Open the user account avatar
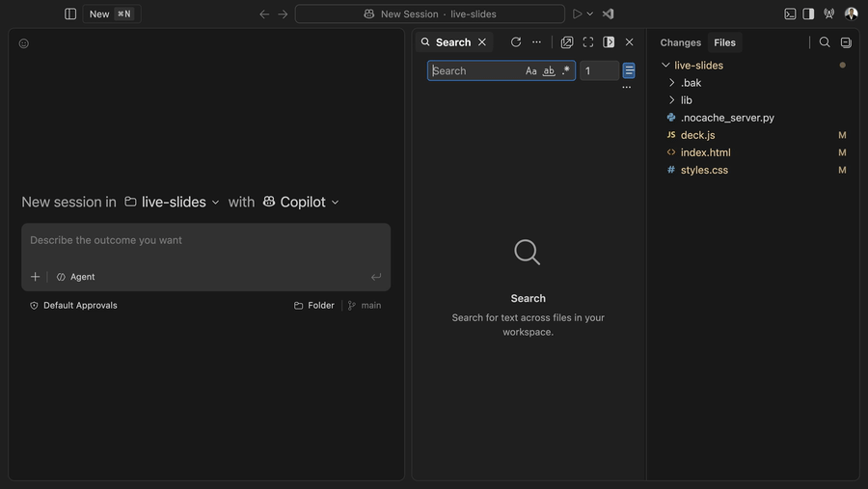Screen dimensions: 868x489 (x=851, y=14)
